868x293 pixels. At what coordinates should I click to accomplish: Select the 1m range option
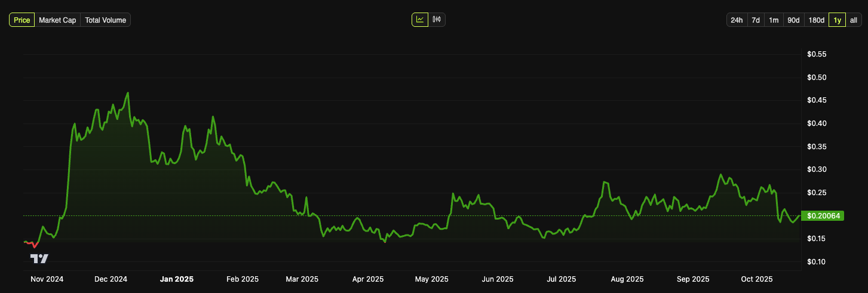tap(774, 20)
